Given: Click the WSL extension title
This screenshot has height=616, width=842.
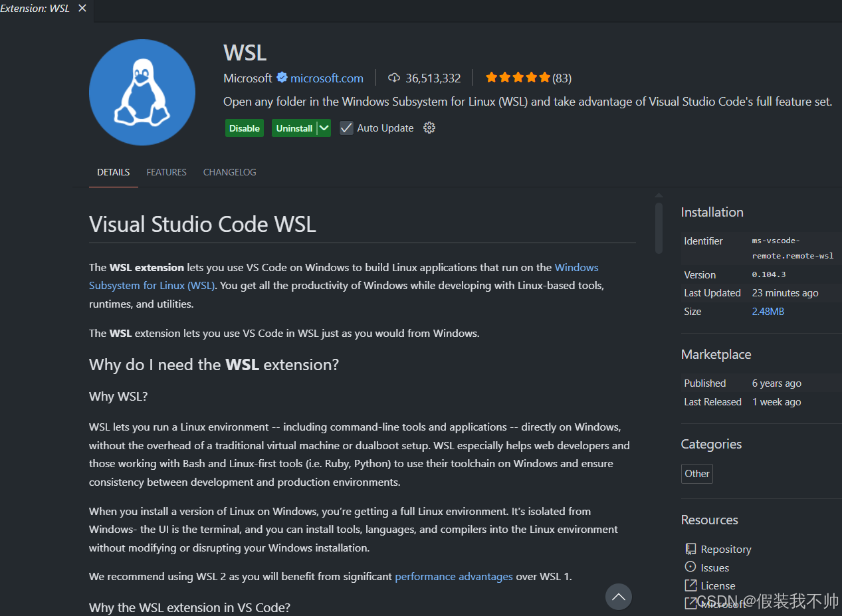Looking at the screenshot, I should (x=245, y=52).
